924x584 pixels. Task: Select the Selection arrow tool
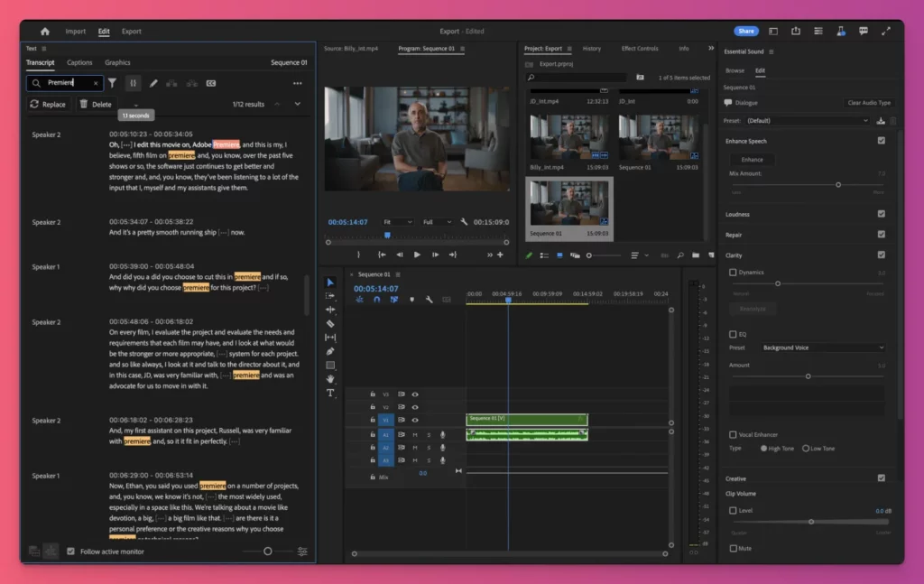(330, 283)
